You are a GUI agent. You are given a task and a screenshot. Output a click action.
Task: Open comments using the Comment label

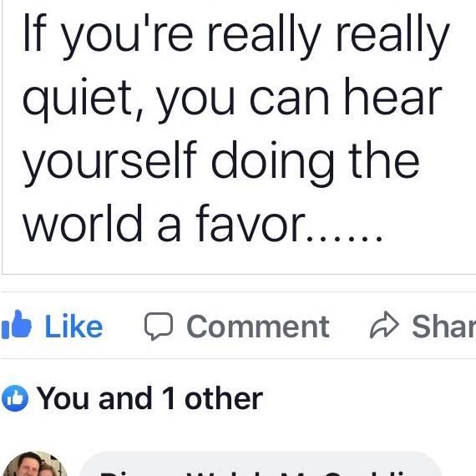pyautogui.click(x=258, y=327)
